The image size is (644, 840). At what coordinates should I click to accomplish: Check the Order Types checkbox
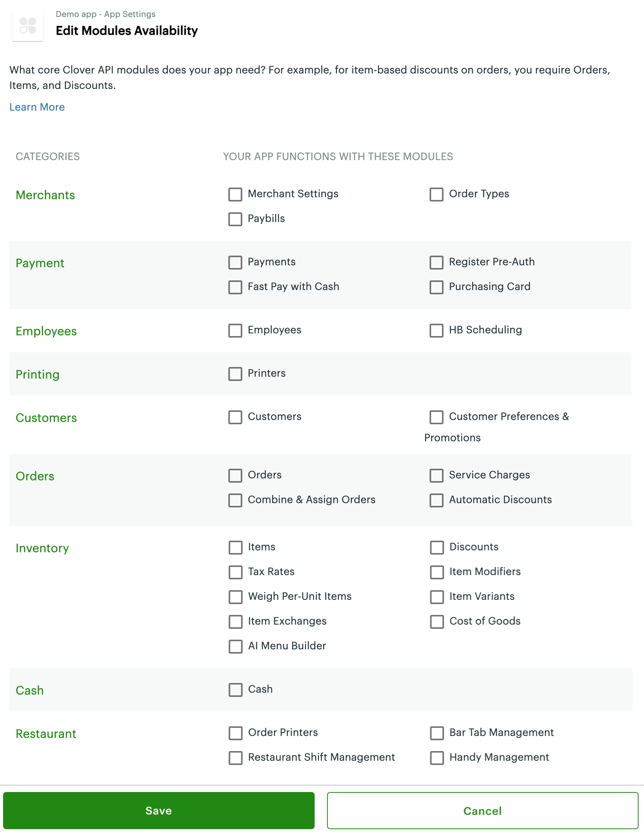point(437,195)
